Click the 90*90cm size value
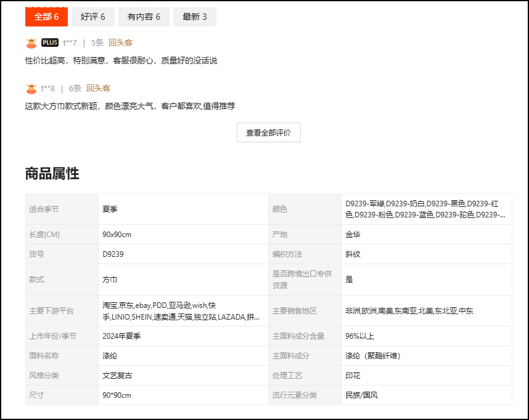The image size is (529, 420). (117, 395)
